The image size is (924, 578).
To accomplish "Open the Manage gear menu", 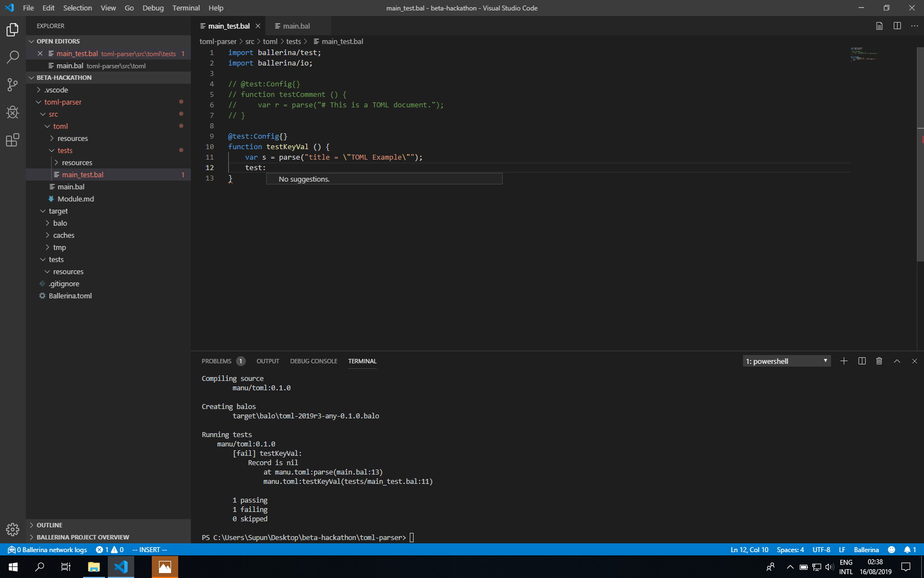I will point(12,530).
